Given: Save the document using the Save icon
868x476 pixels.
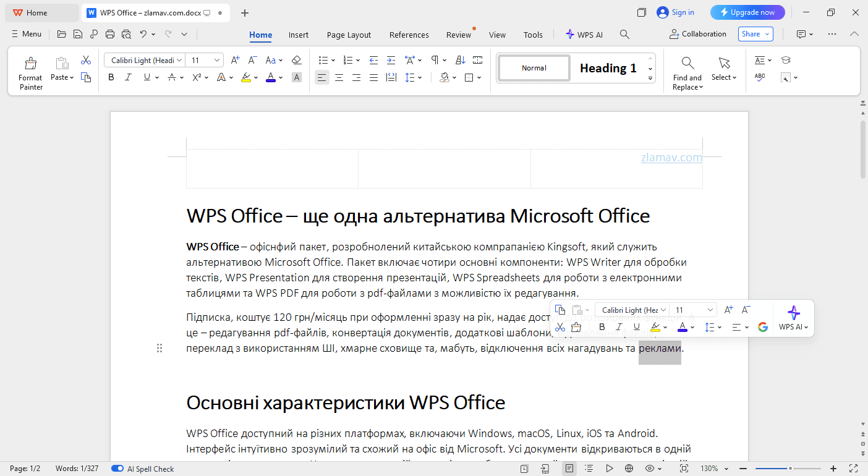Looking at the screenshot, I should [x=77, y=35].
